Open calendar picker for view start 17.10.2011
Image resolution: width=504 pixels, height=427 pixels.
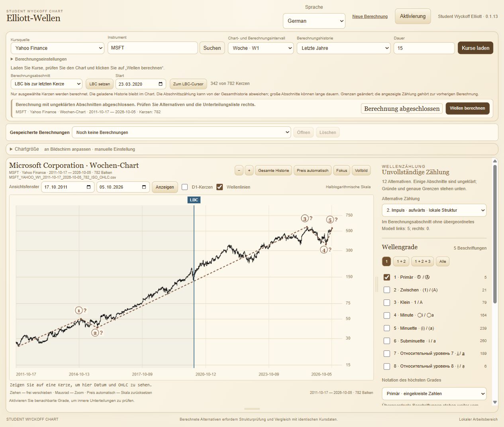pos(88,187)
